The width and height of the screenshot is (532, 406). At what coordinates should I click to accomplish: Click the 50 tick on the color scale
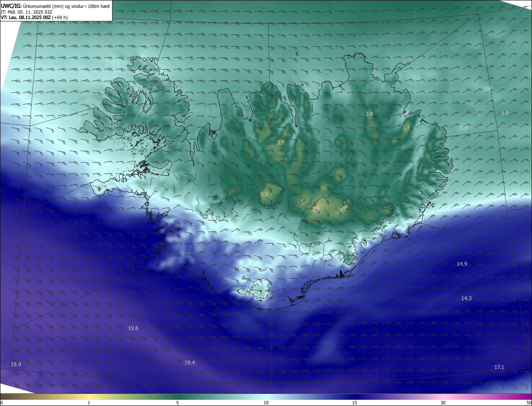pos(529,403)
